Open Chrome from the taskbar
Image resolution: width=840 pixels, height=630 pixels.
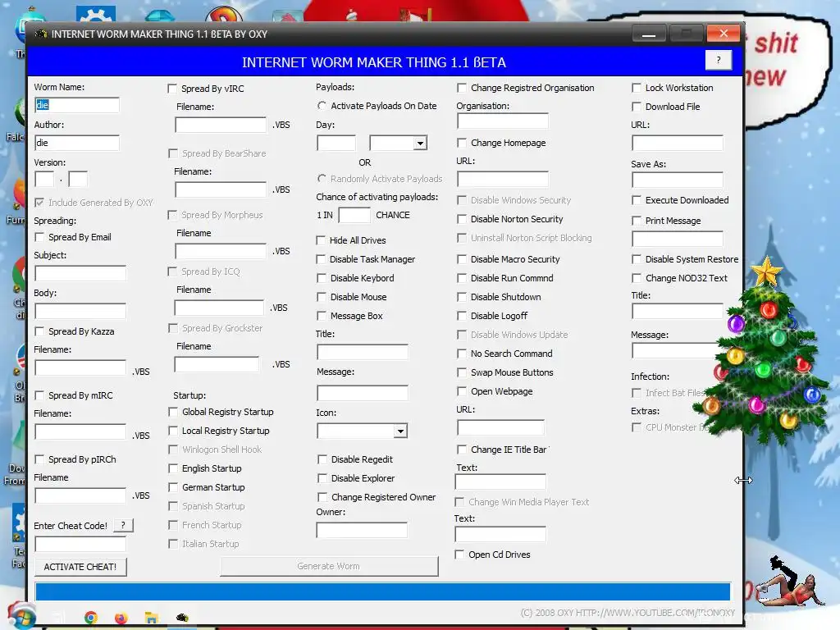90,618
